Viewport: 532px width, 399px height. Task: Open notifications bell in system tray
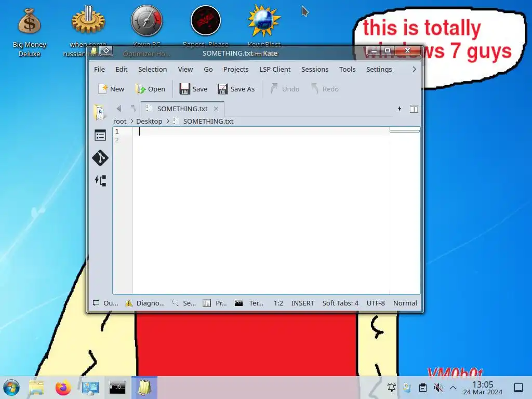coord(392,387)
